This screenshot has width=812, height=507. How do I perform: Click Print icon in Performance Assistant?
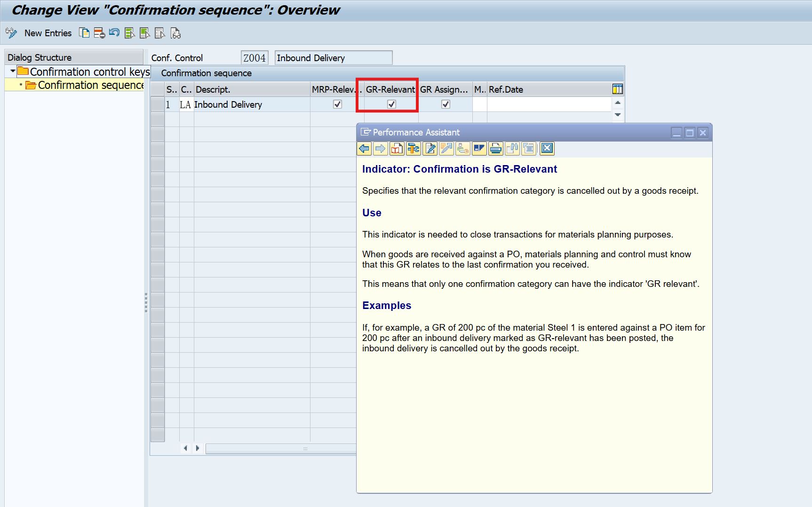coord(496,149)
